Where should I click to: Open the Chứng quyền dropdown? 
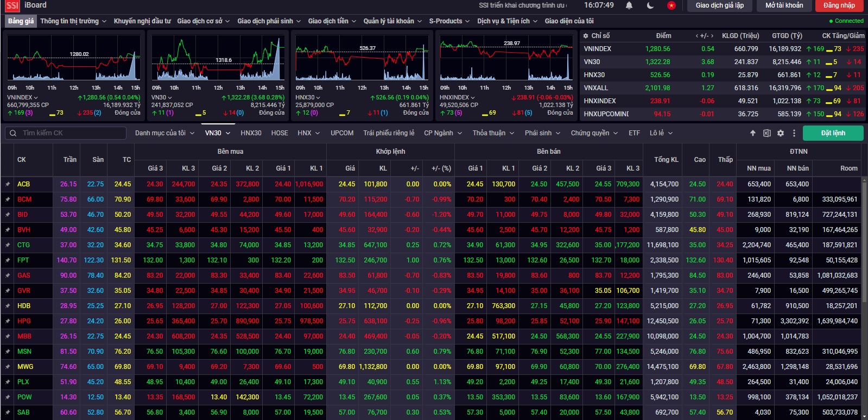[594, 133]
